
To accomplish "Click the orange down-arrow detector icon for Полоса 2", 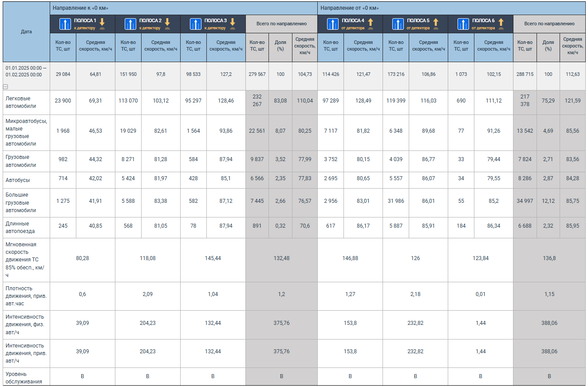I will tap(167, 24).
